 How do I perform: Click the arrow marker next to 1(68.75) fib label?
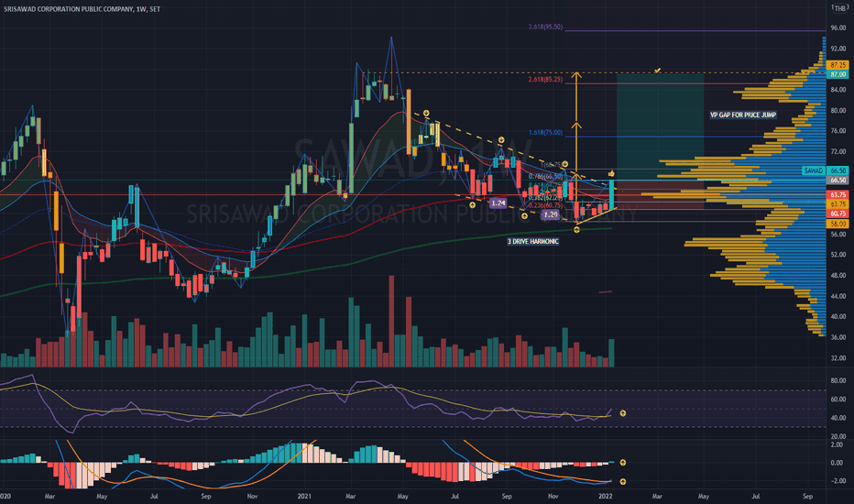(565, 164)
